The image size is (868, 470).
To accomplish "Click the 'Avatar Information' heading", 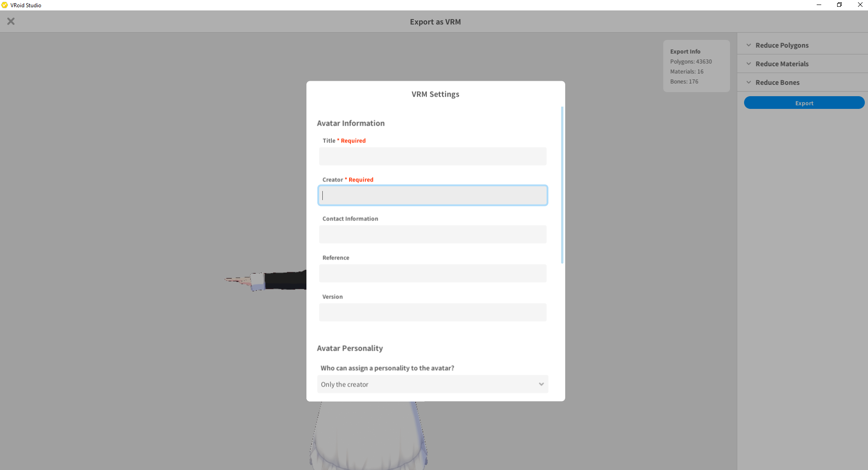I will (x=350, y=123).
